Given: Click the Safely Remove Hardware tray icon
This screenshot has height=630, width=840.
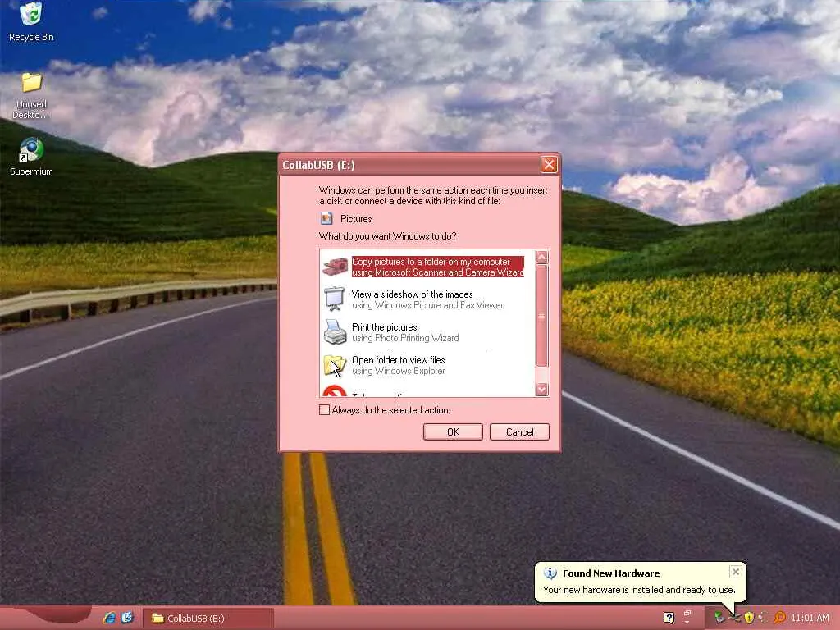Looking at the screenshot, I should [x=719, y=618].
